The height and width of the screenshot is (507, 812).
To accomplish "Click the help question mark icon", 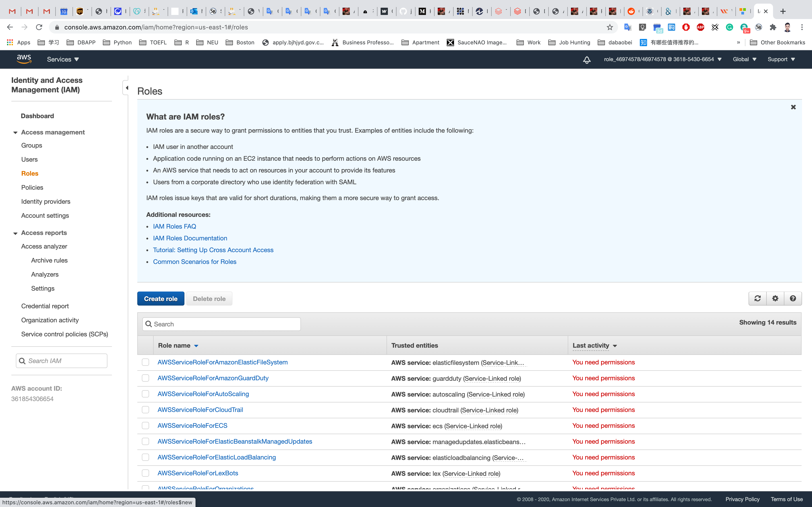I will (x=793, y=299).
